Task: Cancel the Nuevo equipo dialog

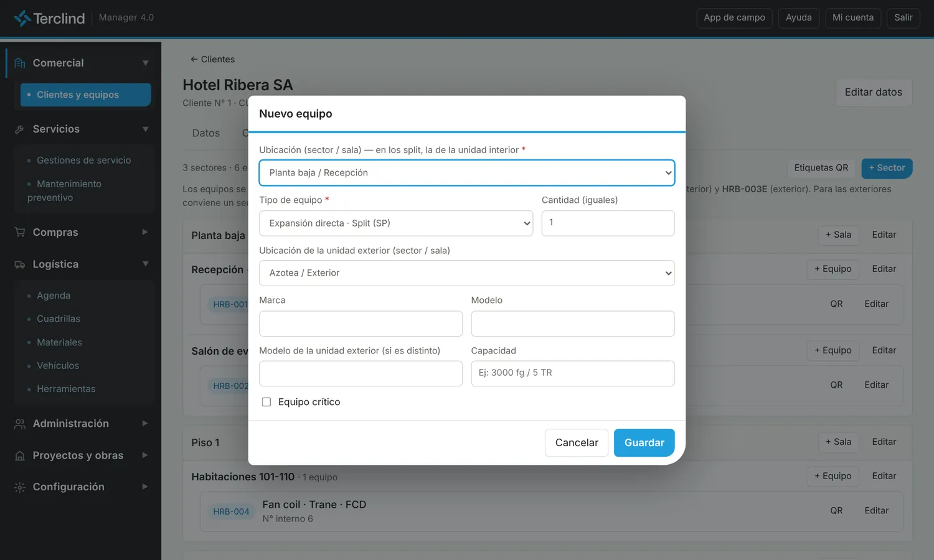Action: click(577, 443)
